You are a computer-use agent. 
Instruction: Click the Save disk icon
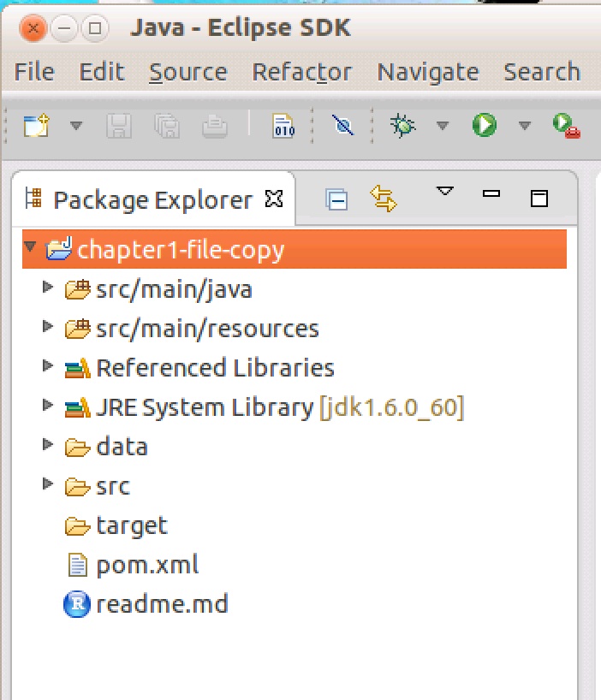pyautogui.click(x=119, y=127)
